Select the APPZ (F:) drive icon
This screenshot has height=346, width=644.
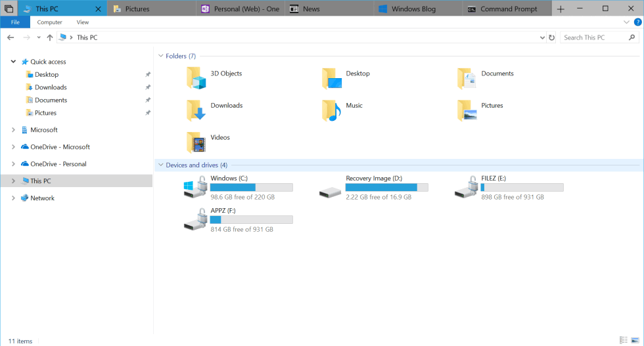[195, 219]
